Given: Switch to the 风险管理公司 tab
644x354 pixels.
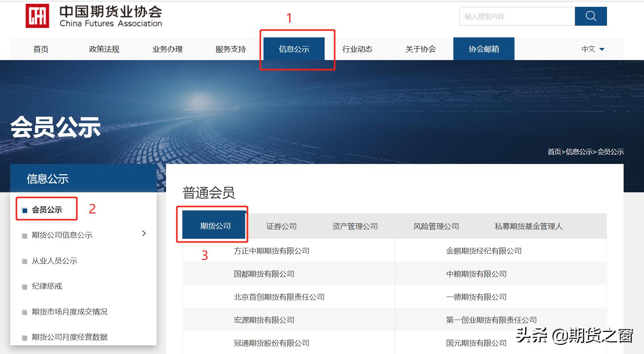Looking at the screenshot, I should point(436,226).
